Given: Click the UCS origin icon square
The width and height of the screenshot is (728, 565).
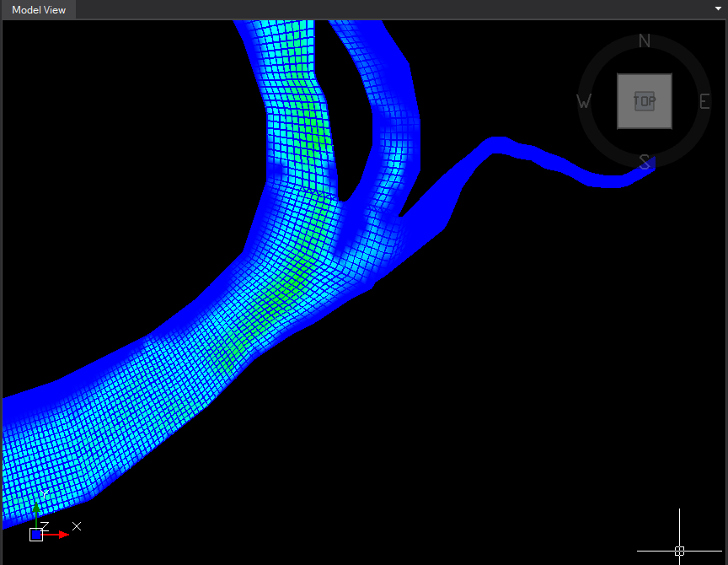Looking at the screenshot, I should (x=36, y=535).
